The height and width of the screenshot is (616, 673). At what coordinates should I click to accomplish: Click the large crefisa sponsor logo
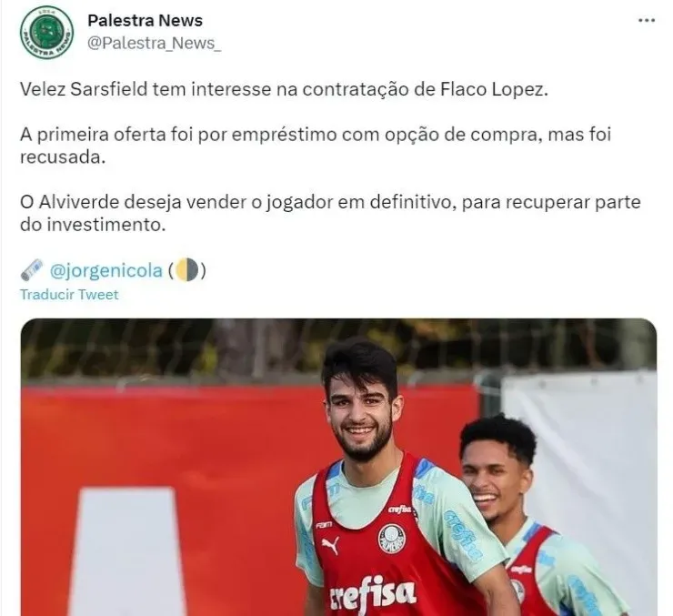[373, 595]
